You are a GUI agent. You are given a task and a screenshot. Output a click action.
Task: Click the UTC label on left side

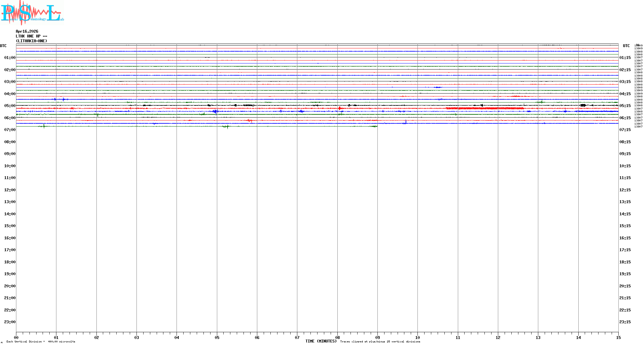click(x=3, y=46)
